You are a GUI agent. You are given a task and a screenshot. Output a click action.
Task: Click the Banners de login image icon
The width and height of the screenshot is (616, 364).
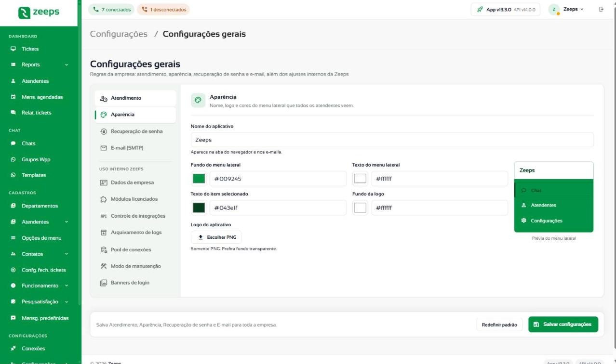click(103, 283)
